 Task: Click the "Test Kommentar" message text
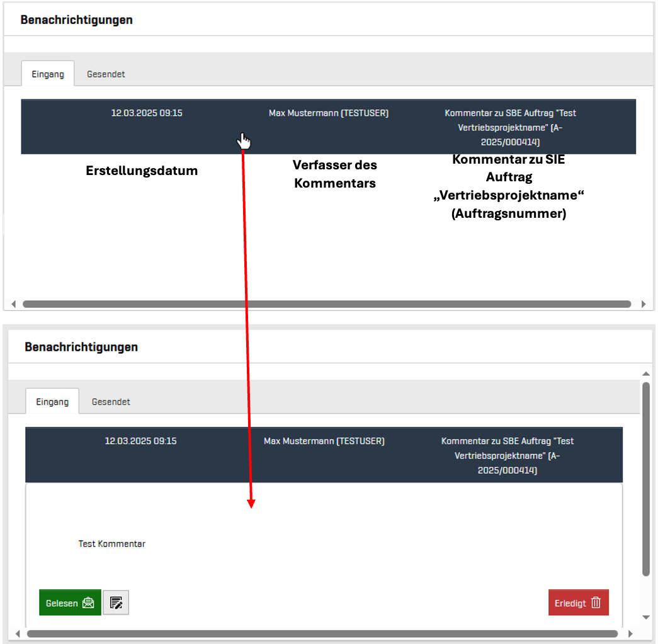pos(111,544)
